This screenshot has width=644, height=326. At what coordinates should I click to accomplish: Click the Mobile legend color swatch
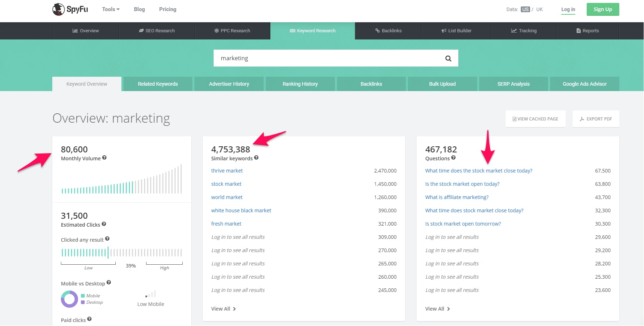[x=83, y=296]
